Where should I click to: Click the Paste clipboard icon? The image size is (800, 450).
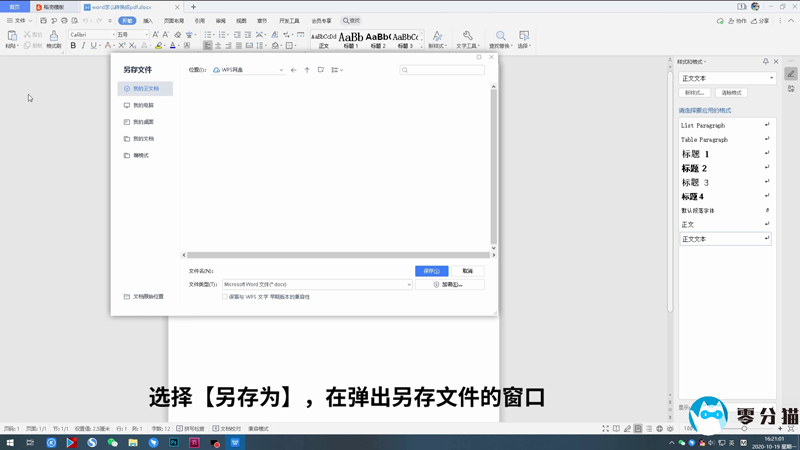[x=12, y=35]
